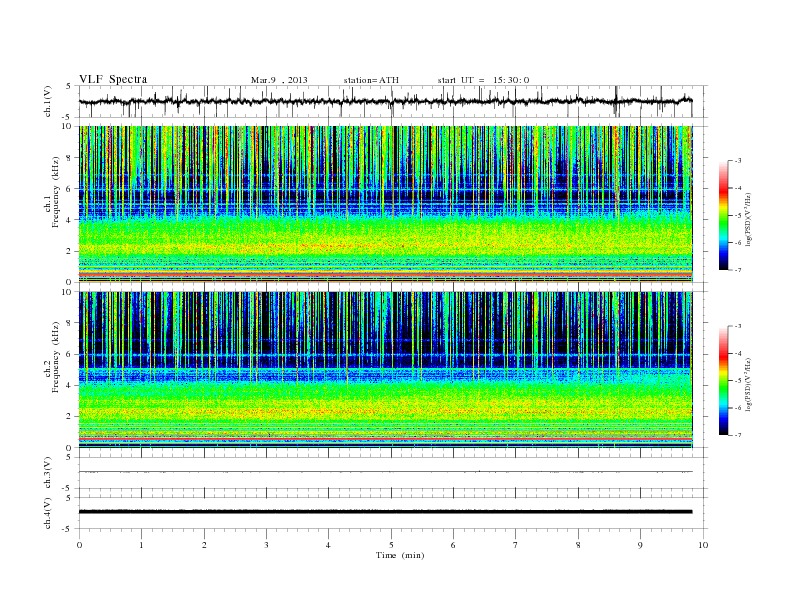This screenshot has width=792, height=612.
Task: Click the "1" tick on the Time axis
Action: [141, 545]
